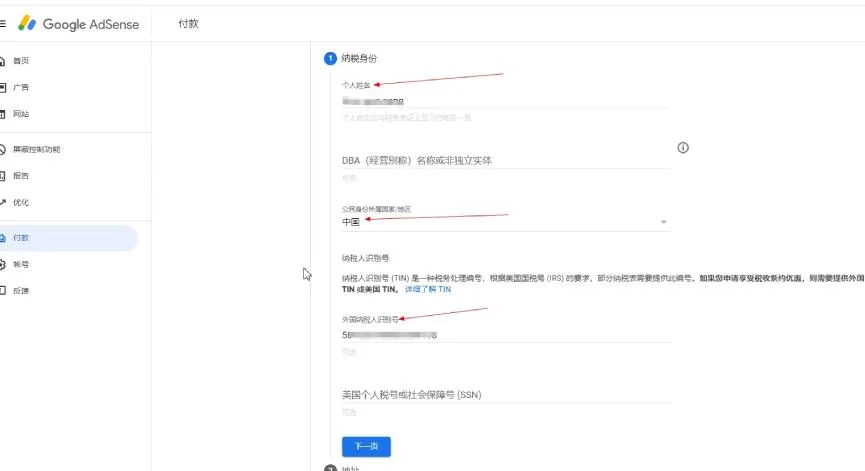Click the gear icon beside 帐号
Image resolution: width=865 pixels, height=471 pixels.
coord(2,264)
